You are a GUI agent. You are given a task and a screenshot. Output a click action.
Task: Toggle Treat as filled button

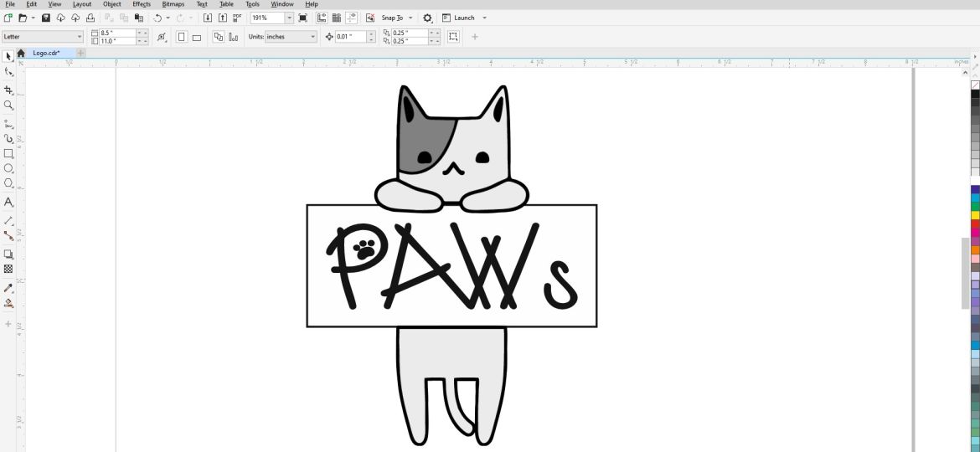(453, 37)
